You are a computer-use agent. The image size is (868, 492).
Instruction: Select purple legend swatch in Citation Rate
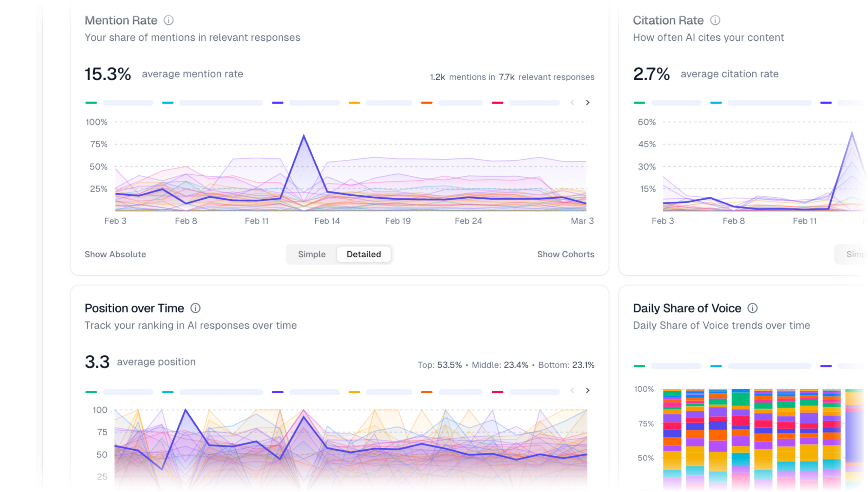[826, 102]
